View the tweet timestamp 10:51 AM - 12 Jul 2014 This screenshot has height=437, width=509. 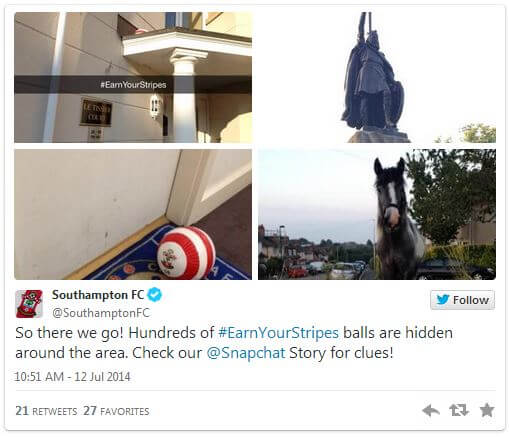72,377
